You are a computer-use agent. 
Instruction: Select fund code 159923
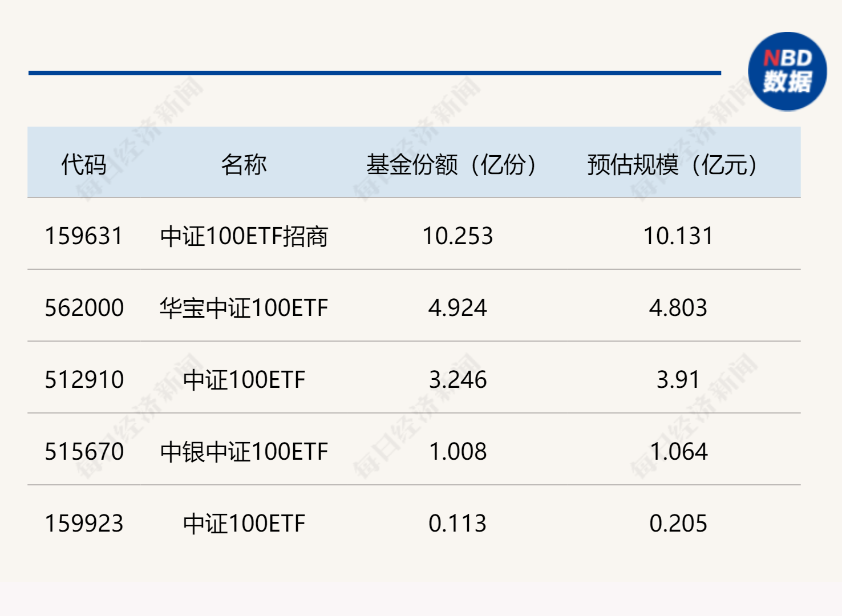pos(84,524)
